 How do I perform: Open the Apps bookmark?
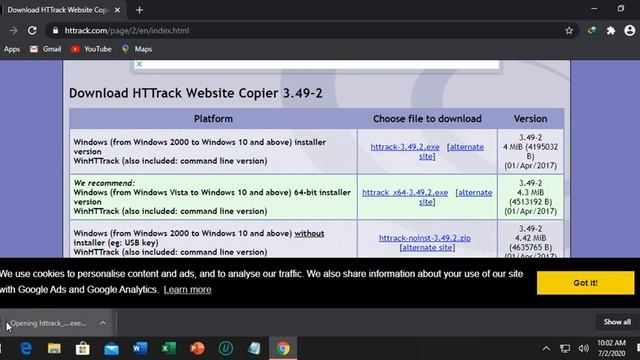point(12,49)
